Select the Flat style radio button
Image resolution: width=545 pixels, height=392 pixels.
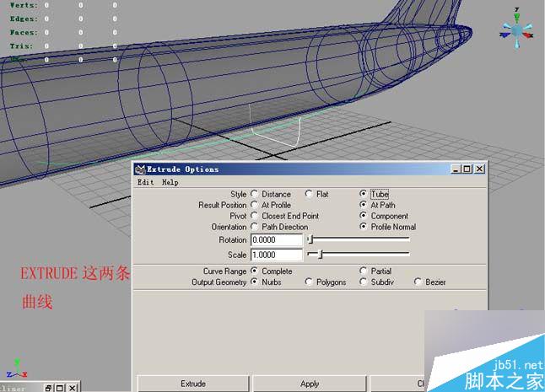point(309,194)
